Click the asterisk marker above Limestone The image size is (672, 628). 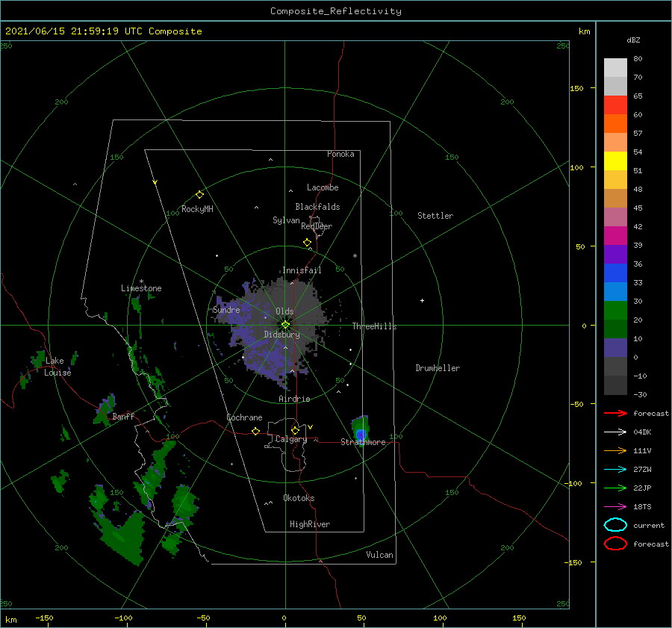pos(141,282)
